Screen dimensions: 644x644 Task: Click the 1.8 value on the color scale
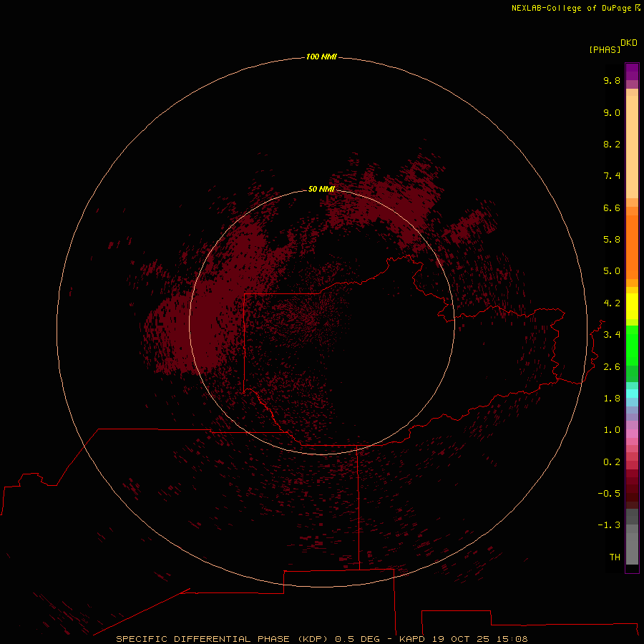coord(612,399)
